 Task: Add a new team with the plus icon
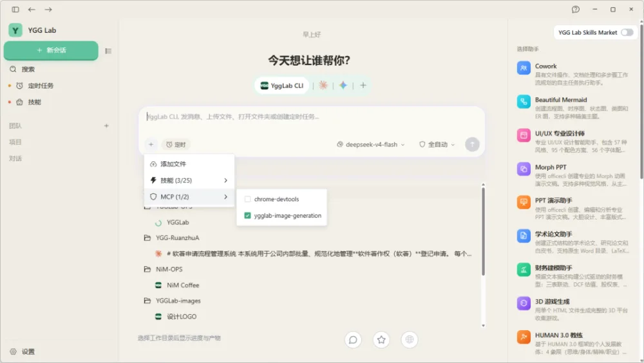pos(106,126)
